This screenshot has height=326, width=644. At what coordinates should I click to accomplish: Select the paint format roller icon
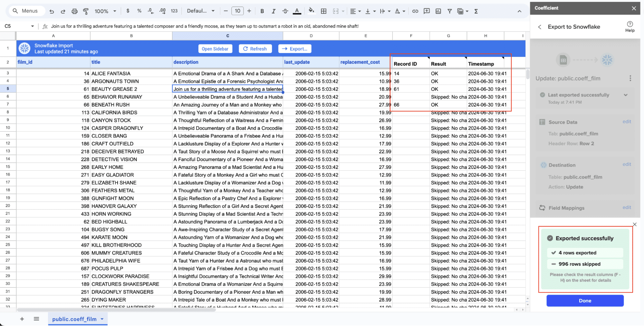(x=86, y=11)
